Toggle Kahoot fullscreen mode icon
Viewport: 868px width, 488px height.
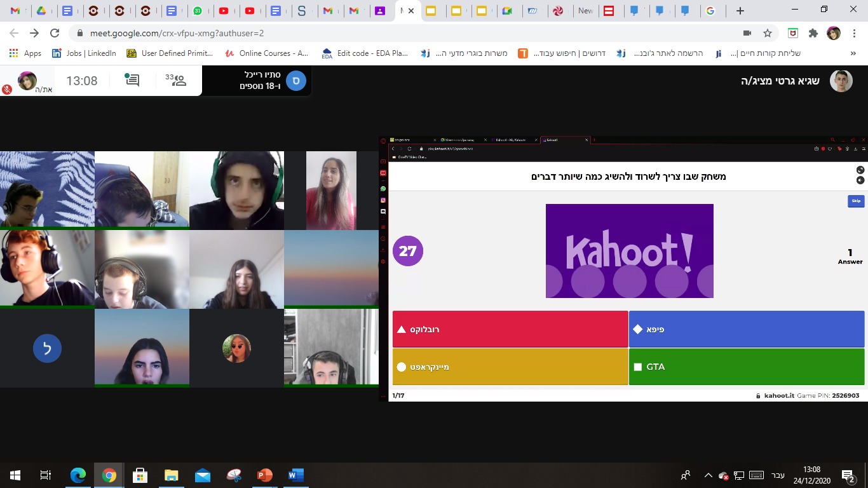(860, 170)
